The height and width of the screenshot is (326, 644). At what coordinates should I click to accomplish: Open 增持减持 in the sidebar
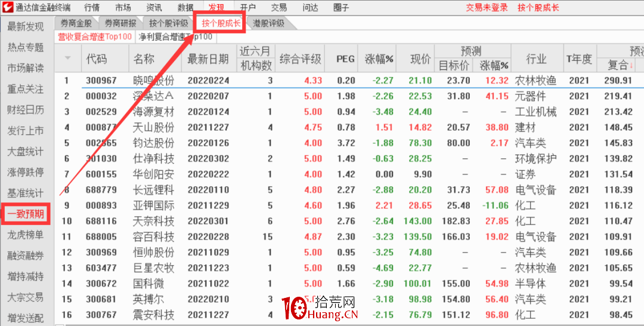click(26, 276)
